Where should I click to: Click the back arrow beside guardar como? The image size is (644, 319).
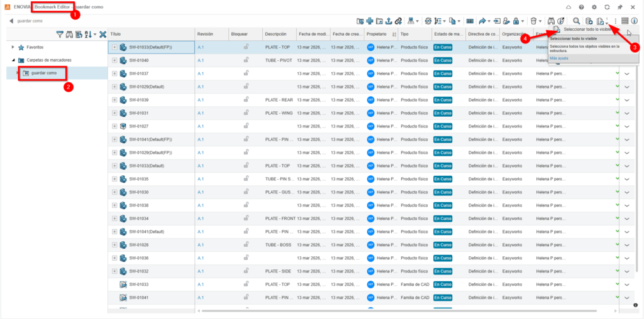pos(11,21)
